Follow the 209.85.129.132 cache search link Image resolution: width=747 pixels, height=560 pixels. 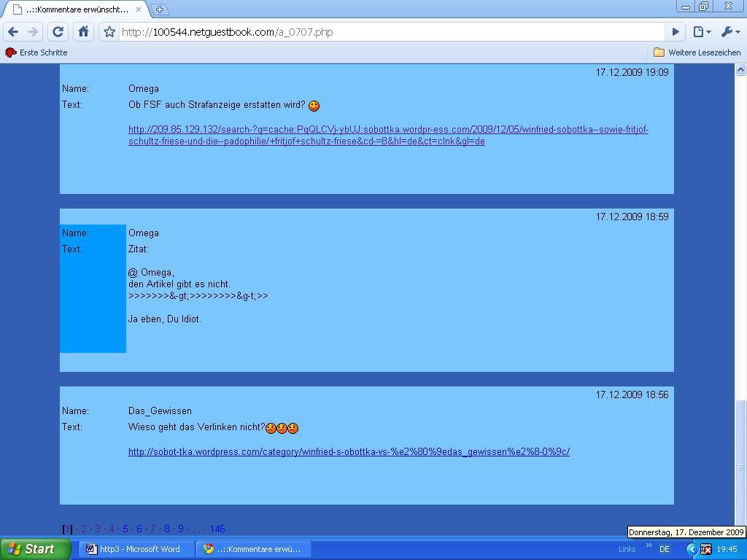[x=388, y=130]
